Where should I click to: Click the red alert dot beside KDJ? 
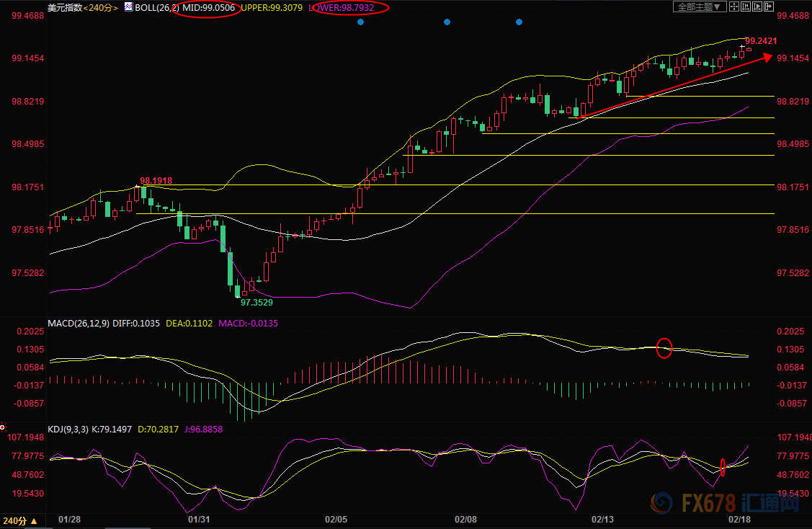point(3,427)
